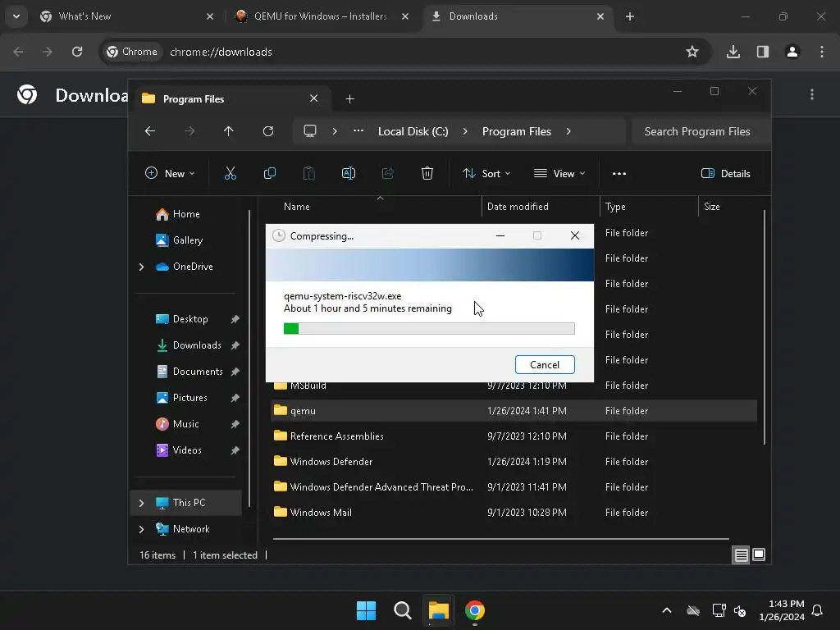The width and height of the screenshot is (840, 630).
Task: Open the New dropdown in Explorer toolbar
Action: pyautogui.click(x=170, y=174)
